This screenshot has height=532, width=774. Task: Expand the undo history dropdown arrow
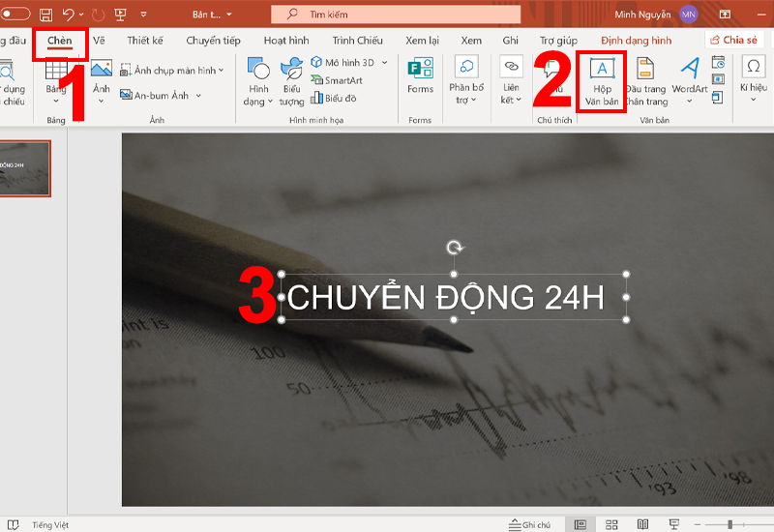(x=81, y=15)
